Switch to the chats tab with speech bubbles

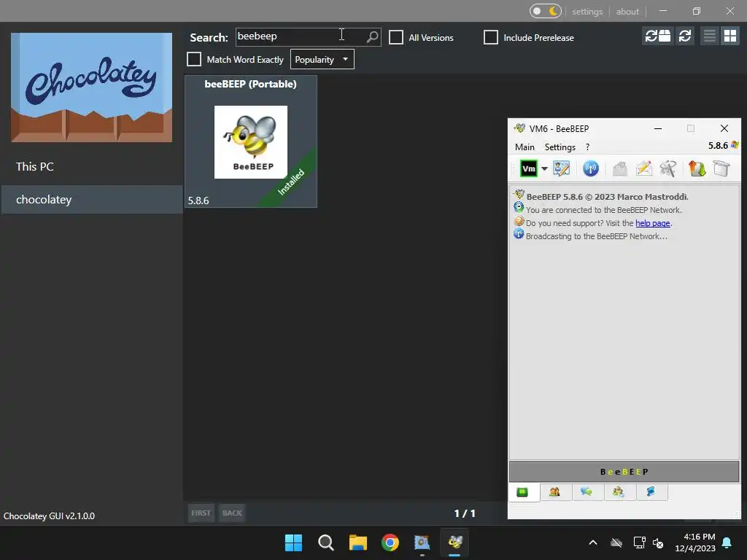click(587, 492)
